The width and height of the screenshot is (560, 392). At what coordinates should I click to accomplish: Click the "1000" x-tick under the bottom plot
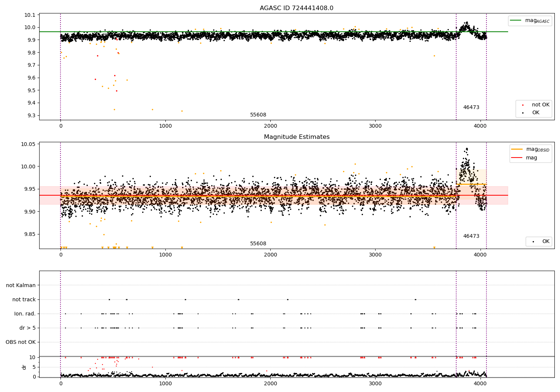165,383
